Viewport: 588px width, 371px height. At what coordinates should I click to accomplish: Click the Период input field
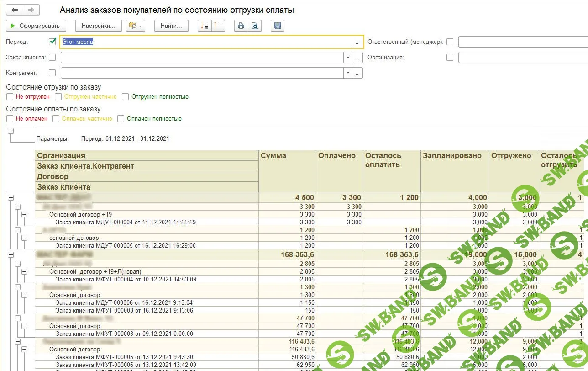[206, 42]
